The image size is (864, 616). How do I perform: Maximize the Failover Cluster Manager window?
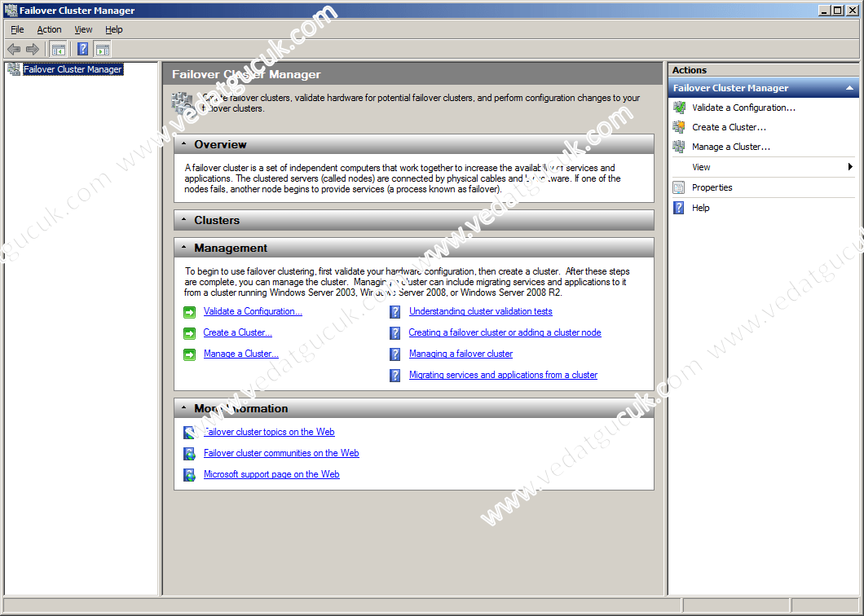click(x=837, y=10)
